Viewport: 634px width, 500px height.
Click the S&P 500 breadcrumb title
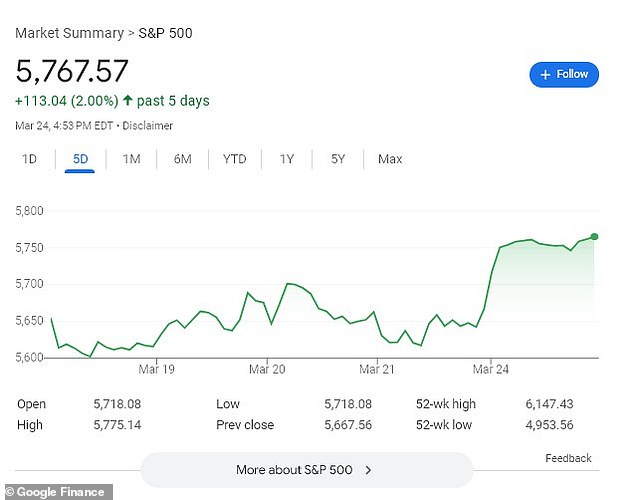click(x=167, y=33)
